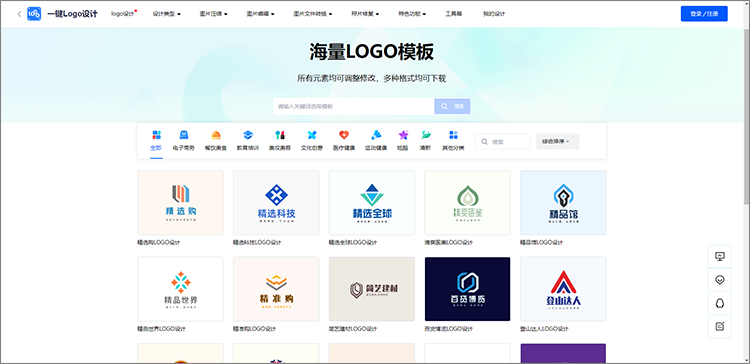Select the 教育培训 category icon
Viewport: 750px width, 364px height.
pyautogui.click(x=248, y=135)
